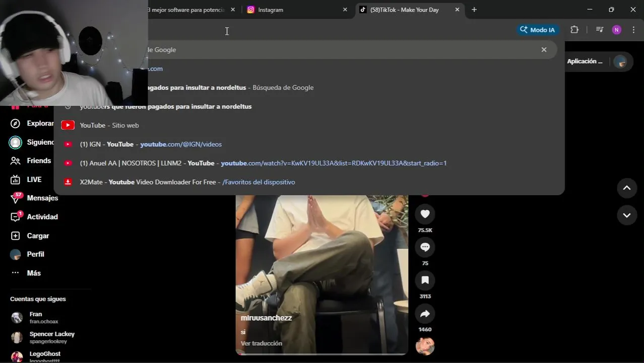Select the Anuel AA NOSOTROS suggestion
This screenshot has height=363, width=644.
point(309,163)
